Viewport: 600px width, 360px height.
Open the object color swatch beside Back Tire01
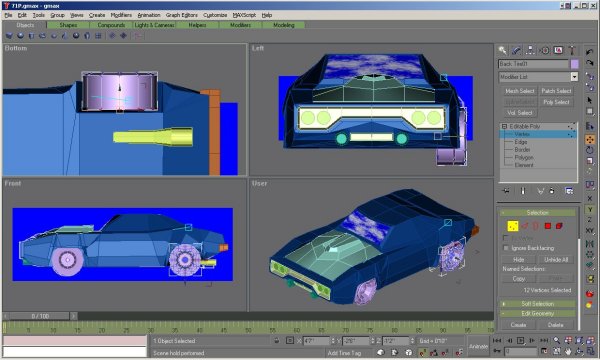point(574,64)
